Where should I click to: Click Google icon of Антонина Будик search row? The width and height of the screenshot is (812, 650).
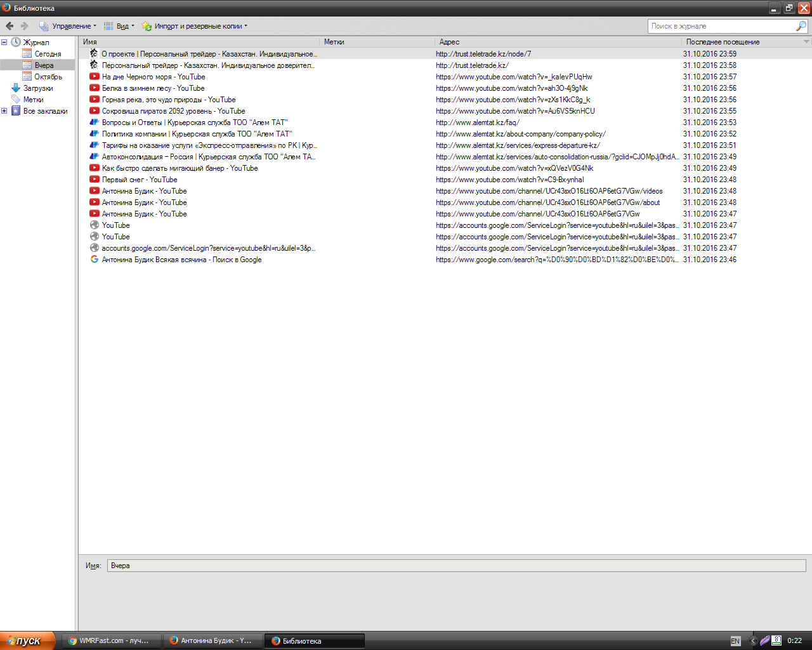click(x=94, y=260)
